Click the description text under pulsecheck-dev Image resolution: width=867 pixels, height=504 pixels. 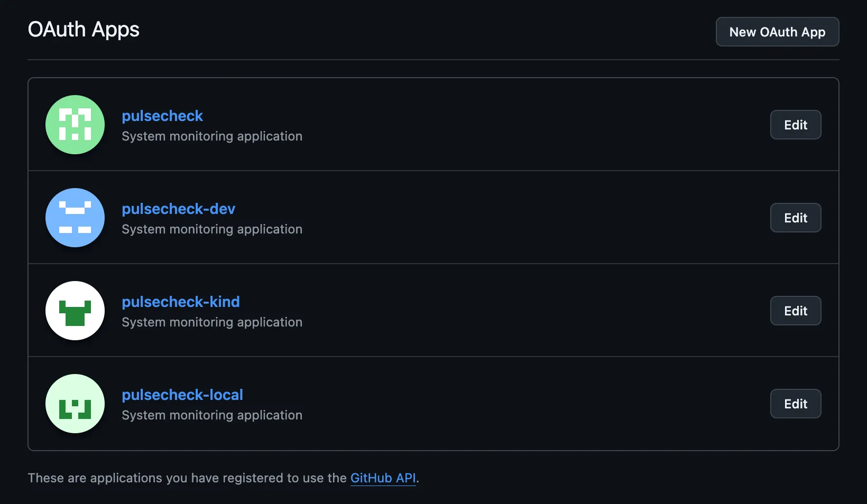pos(212,229)
